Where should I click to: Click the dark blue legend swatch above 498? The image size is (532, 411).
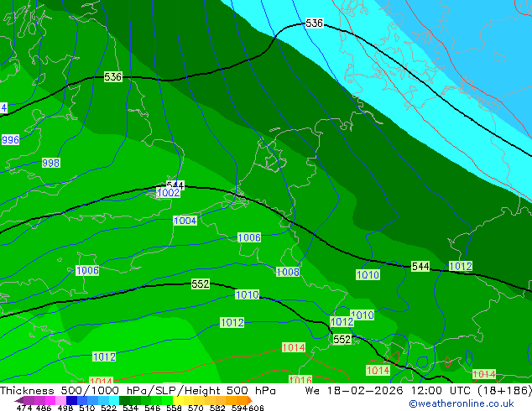pos(71,400)
